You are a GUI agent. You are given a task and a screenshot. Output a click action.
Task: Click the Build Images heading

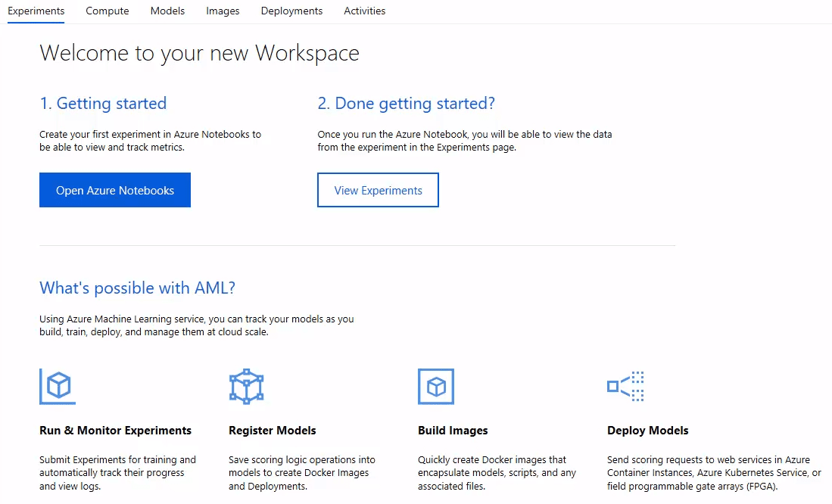(x=453, y=431)
